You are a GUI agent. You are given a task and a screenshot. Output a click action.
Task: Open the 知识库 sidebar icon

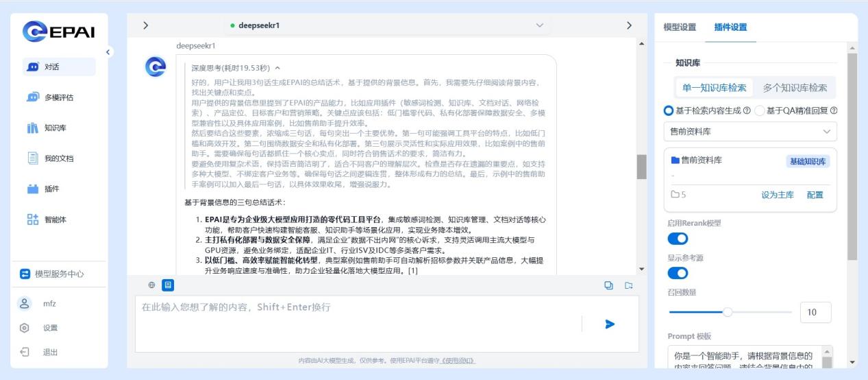click(x=32, y=128)
